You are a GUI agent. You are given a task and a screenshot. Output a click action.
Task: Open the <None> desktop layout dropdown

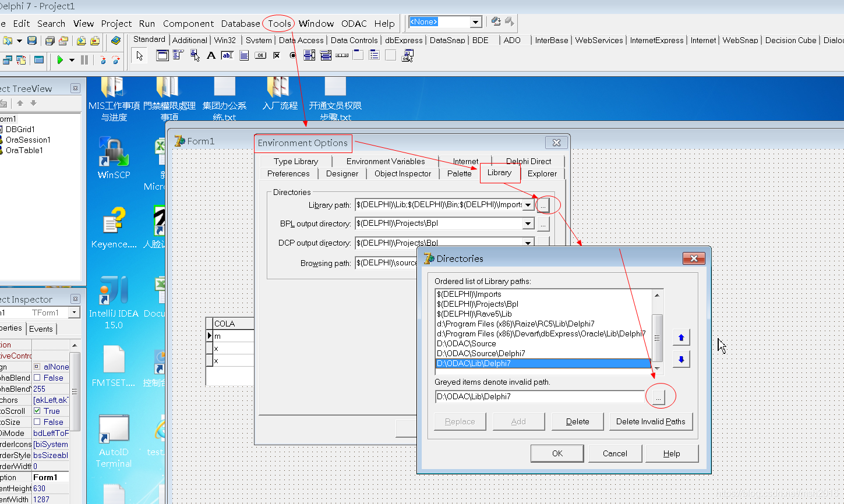pos(476,22)
